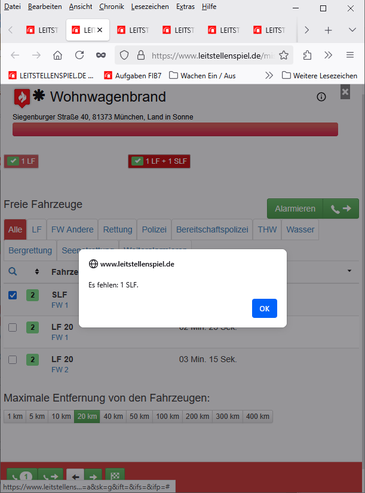Open the Bearbeiten menu
This screenshot has height=493, width=365.
click(45, 6)
